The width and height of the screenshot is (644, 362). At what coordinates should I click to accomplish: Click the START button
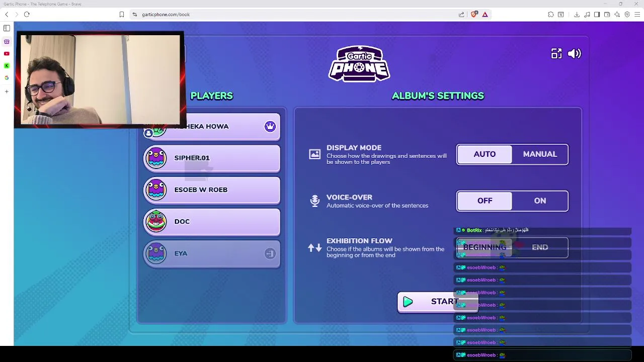(x=438, y=302)
